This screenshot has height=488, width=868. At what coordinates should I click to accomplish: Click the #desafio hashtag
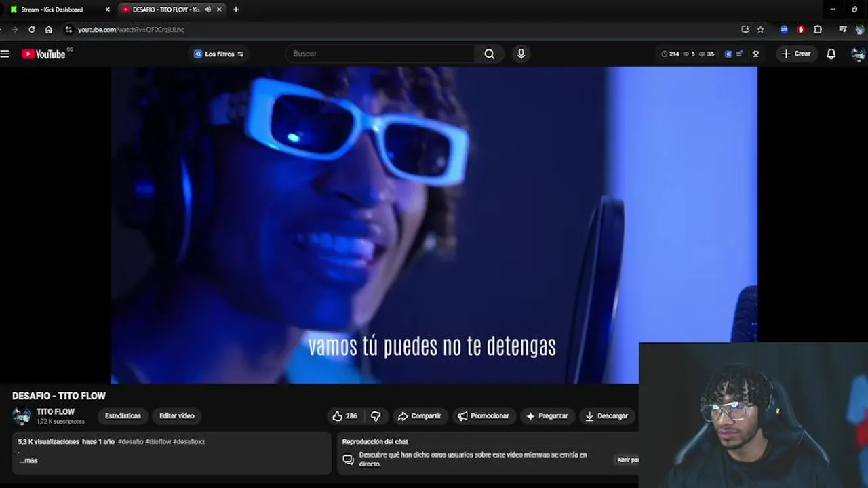coord(130,441)
